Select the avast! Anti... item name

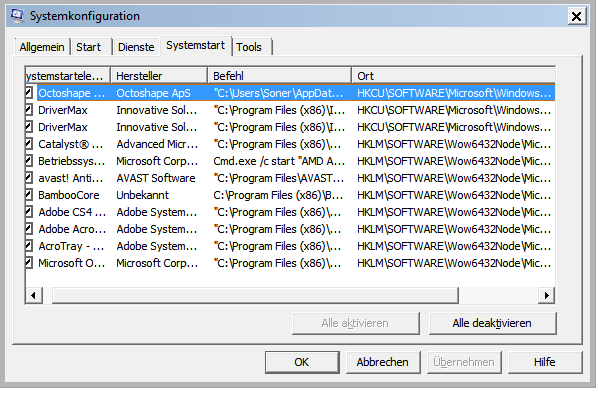71,178
